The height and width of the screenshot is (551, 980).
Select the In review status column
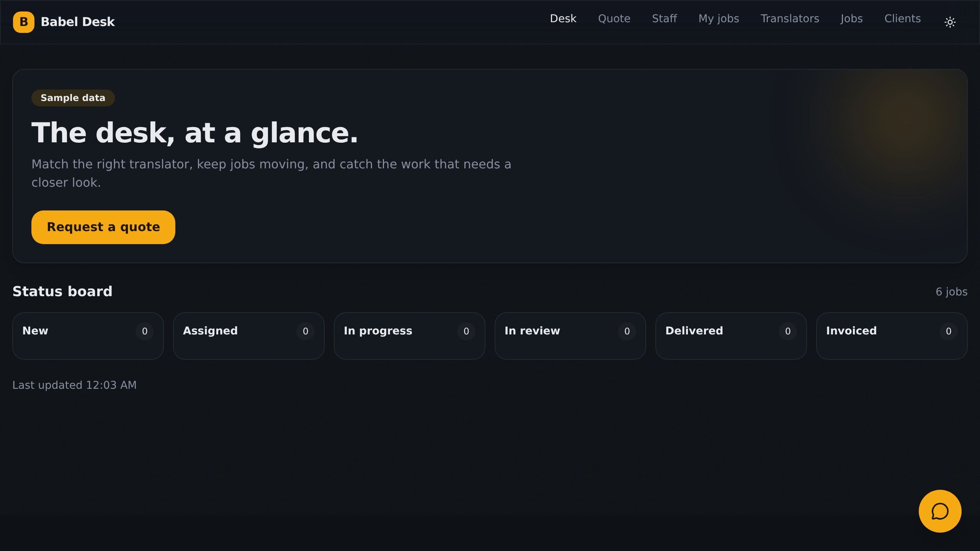(x=570, y=336)
